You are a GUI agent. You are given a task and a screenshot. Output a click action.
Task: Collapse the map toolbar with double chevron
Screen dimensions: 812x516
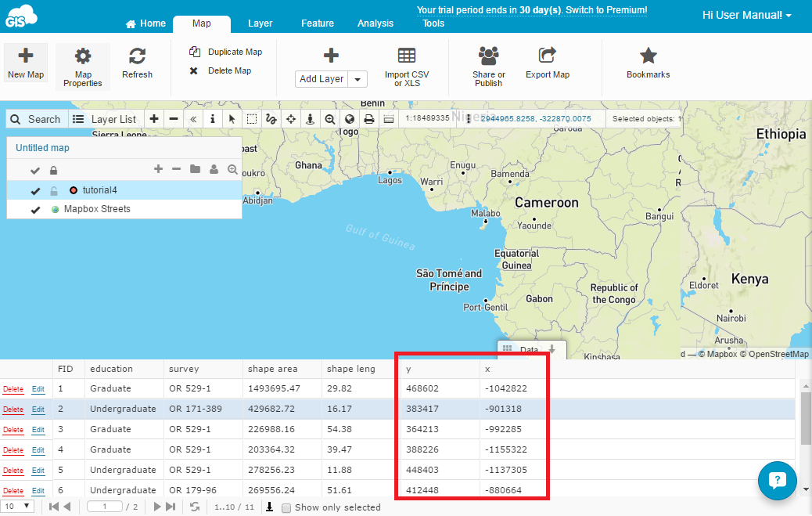tap(193, 119)
